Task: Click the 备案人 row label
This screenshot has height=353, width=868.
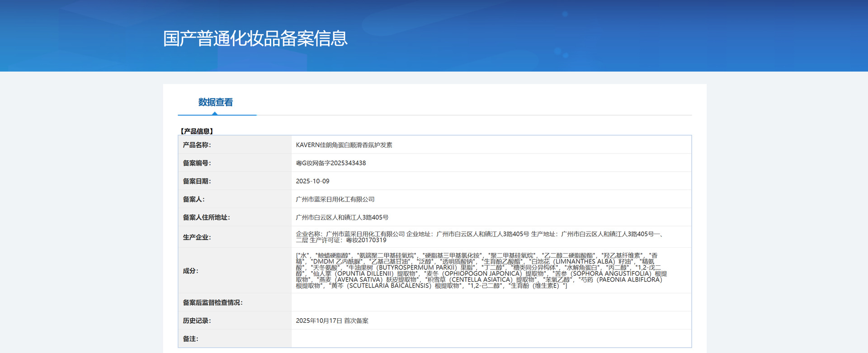Action: (x=193, y=199)
